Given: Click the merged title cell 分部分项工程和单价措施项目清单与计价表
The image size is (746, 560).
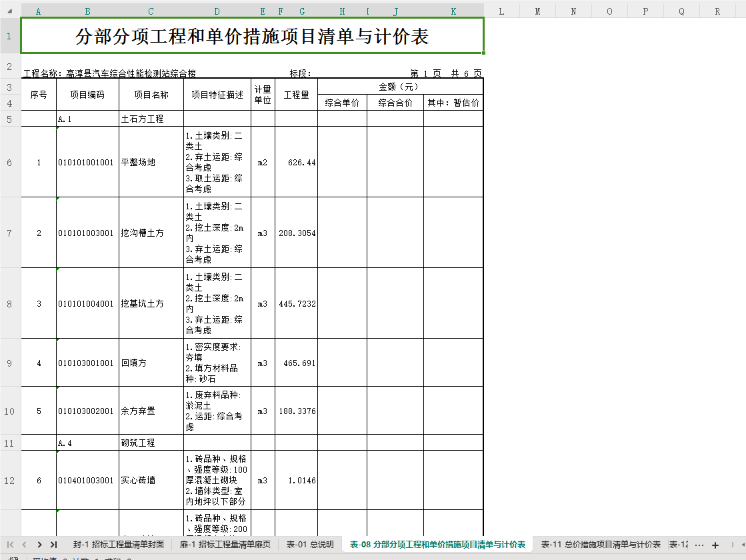Looking at the screenshot, I should pos(252,36).
